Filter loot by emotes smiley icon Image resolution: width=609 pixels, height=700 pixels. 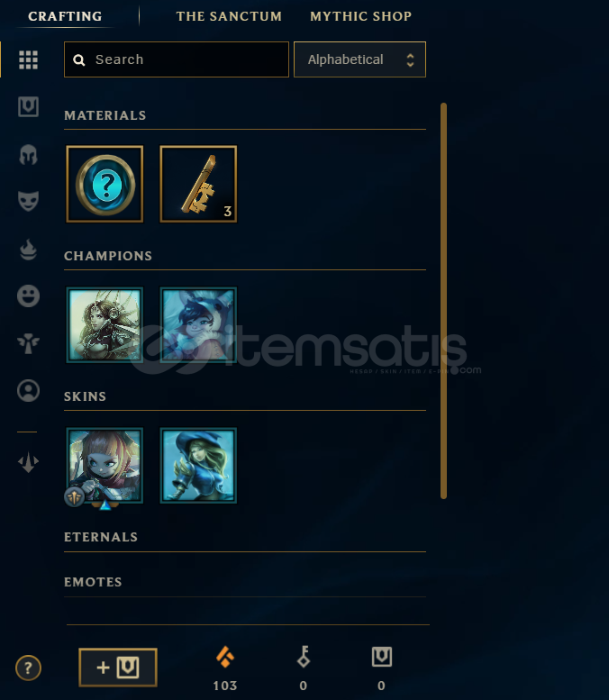pyautogui.click(x=28, y=296)
